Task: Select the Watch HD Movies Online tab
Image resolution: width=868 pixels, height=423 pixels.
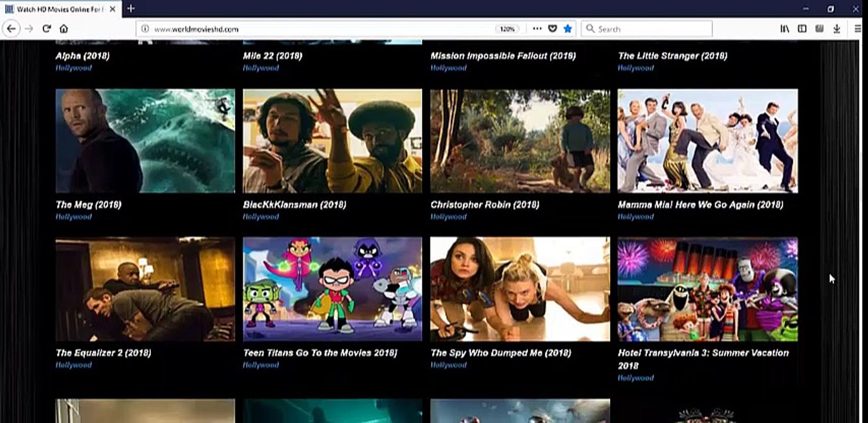Action: tap(60, 9)
